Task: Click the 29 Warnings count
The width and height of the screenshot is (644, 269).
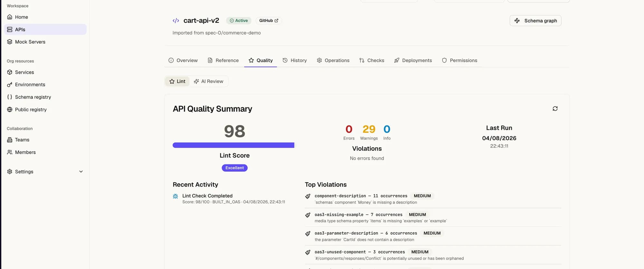Action: [x=369, y=129]
